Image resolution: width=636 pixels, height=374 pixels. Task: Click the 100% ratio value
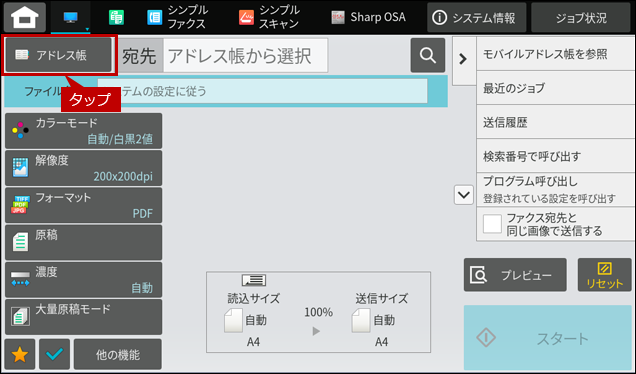click(318, 312)
